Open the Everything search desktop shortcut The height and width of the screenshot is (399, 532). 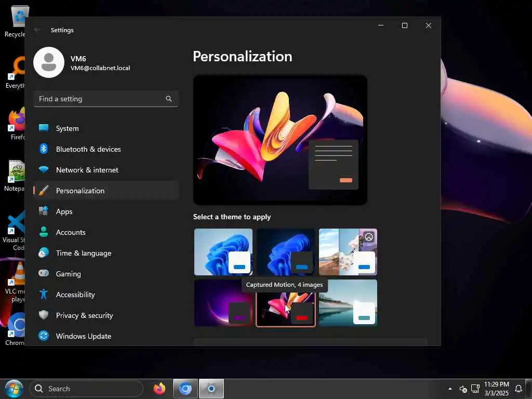point(16,73)
